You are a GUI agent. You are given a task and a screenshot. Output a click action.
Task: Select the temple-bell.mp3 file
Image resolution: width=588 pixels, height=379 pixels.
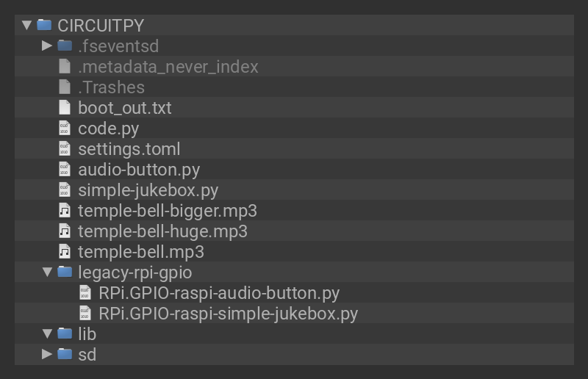pyautogui.click(x=140, y=252)
